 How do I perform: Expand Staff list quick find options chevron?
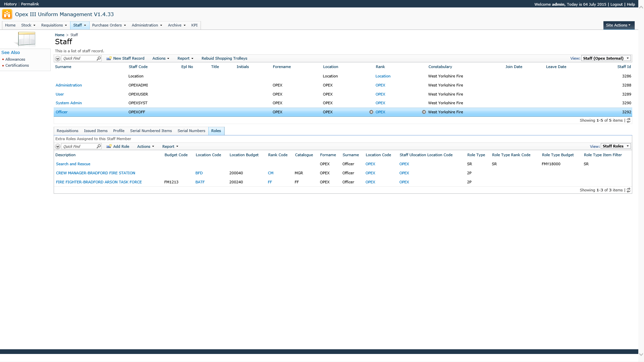click(58, 58)
